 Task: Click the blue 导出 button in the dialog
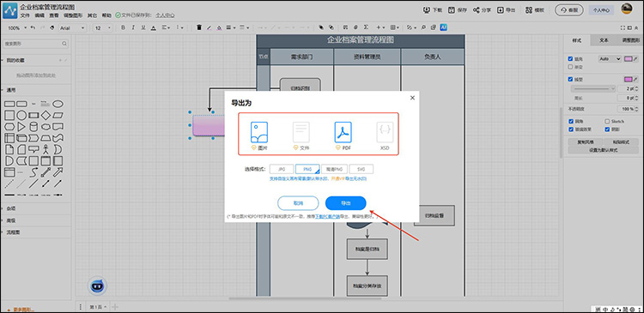pos(345,203)
